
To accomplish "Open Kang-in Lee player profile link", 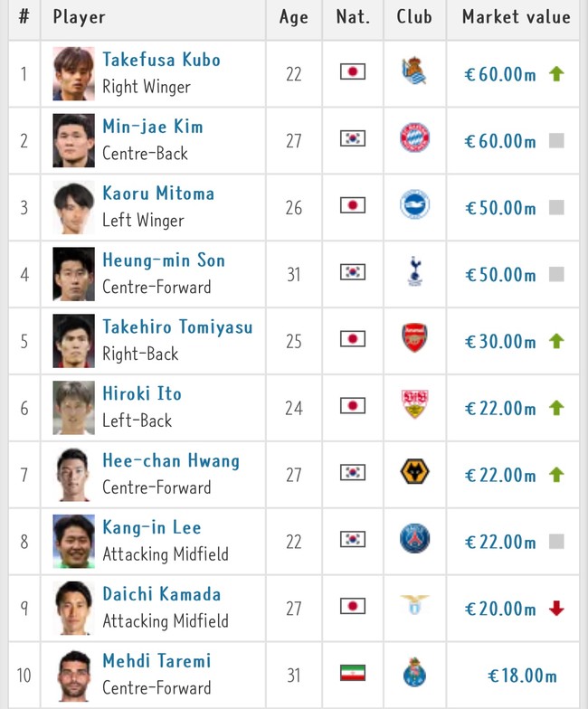I will pyautogui.click(x=151, y=528).
